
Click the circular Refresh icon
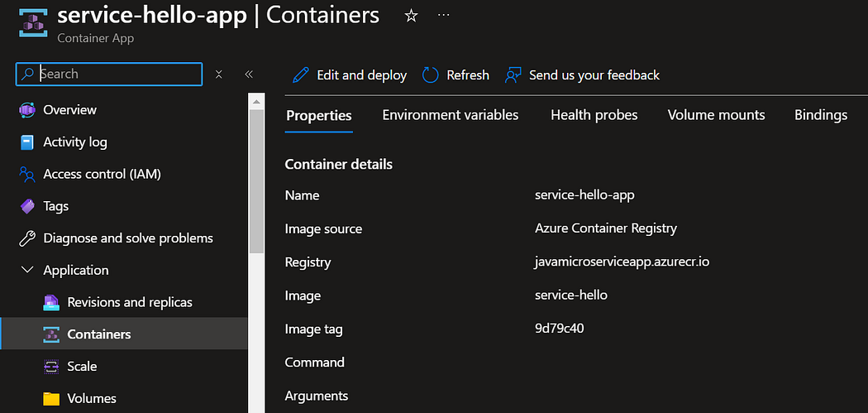coord(430,74)
